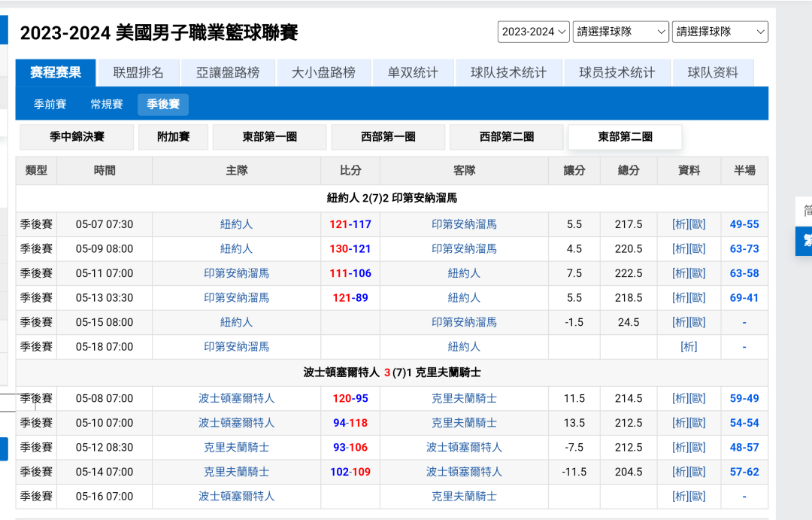Open [析] analysis link for 05-18 07:00 game
Image resolution: width=812 pixels, height=520 pixels.
coord(689,347)
